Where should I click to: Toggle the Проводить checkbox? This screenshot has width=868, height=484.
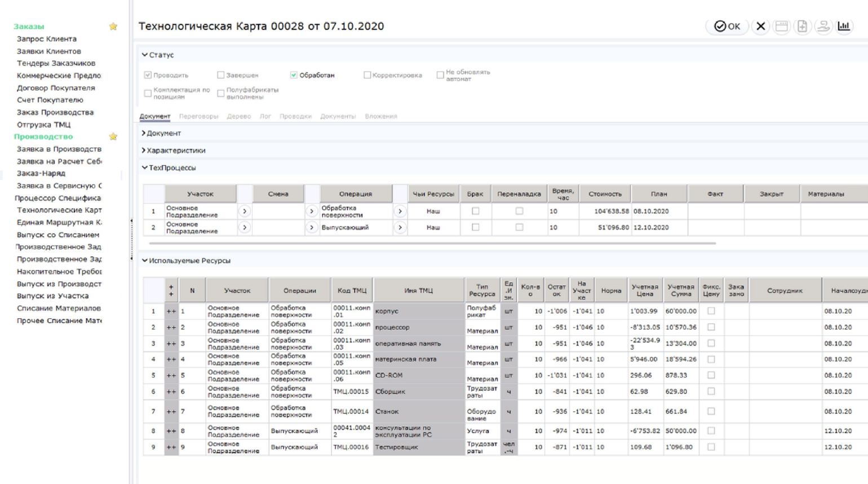click(x=148, y=75)
